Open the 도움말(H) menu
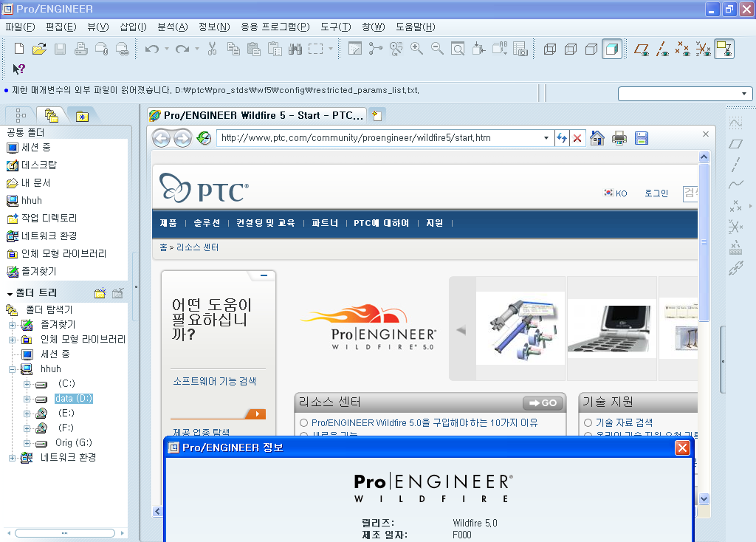This screenshot has height=542, width=756. tap(416, 27)
